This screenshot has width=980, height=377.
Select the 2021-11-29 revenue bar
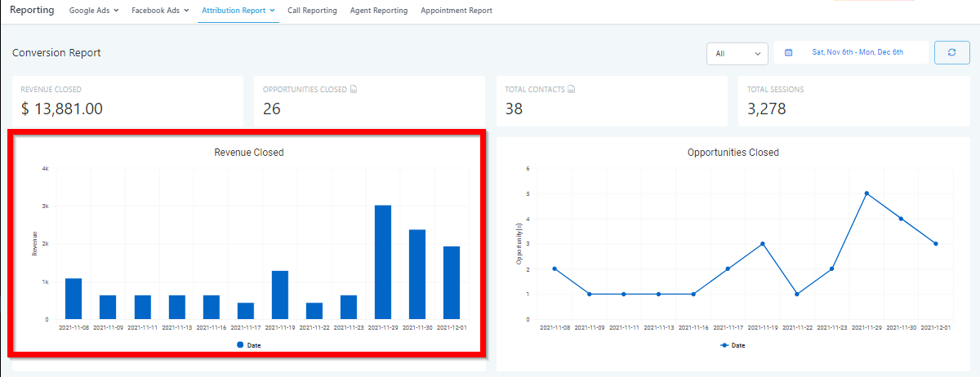pyautogui.click(x=383, y=261)
